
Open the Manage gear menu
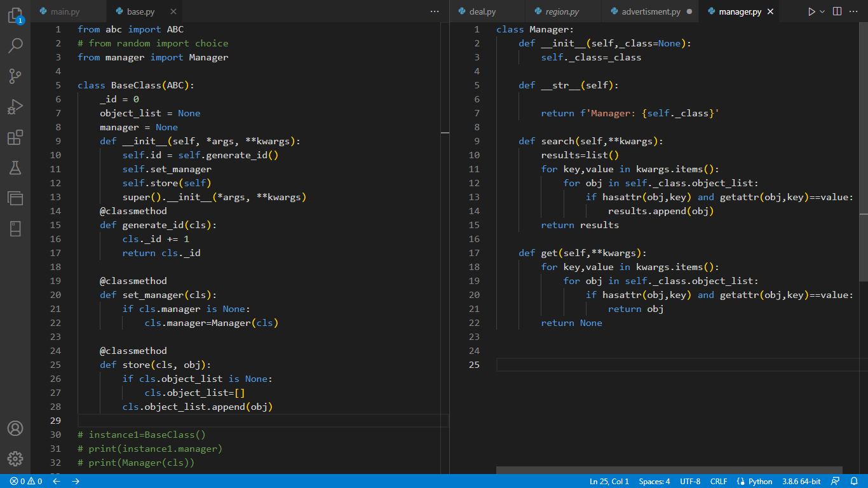coord(15,459)
